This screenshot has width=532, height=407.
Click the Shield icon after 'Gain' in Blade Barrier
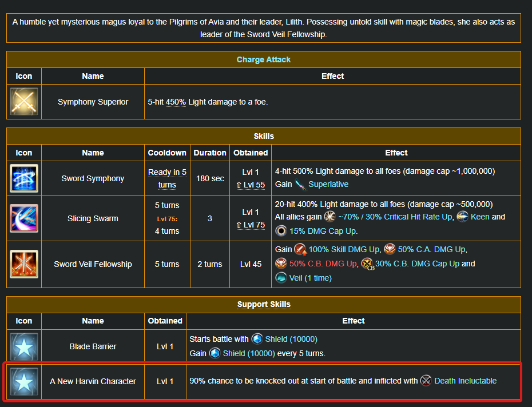coord(215,353)
